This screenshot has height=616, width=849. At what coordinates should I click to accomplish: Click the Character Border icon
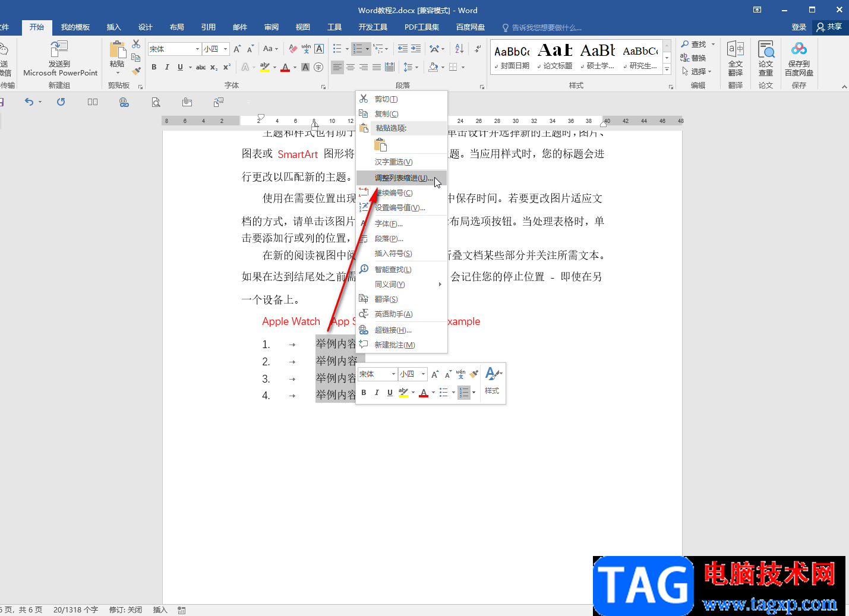319,49
